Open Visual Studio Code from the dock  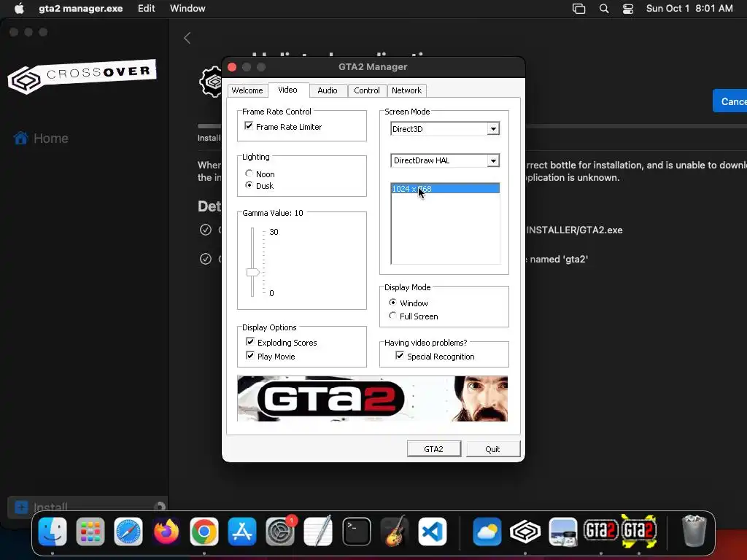click(x=432, y=531)
